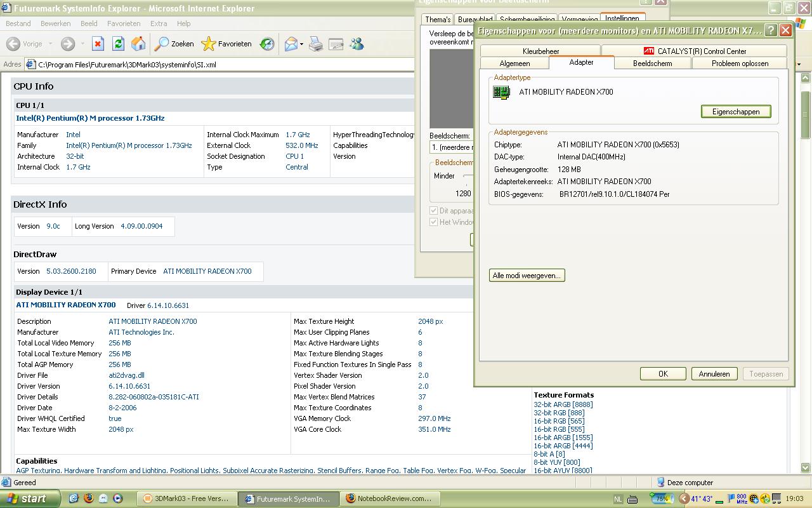
Task: Click the Toepassen button
Action: [766, 374]
